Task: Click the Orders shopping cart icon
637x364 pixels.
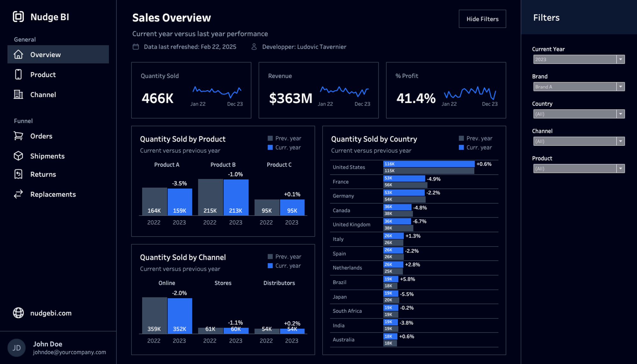Action: [x=18, y=136]
